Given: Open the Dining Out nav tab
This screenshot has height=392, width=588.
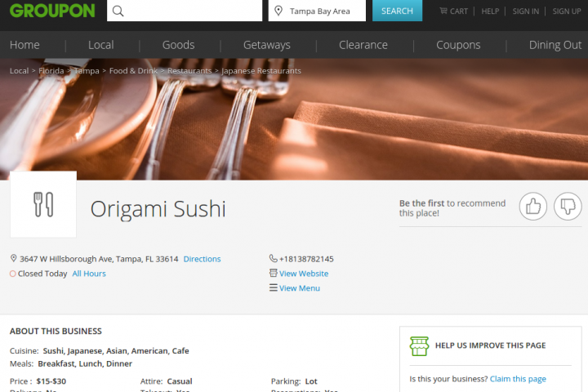Looking at the screenshot, I should pos(555,45).
